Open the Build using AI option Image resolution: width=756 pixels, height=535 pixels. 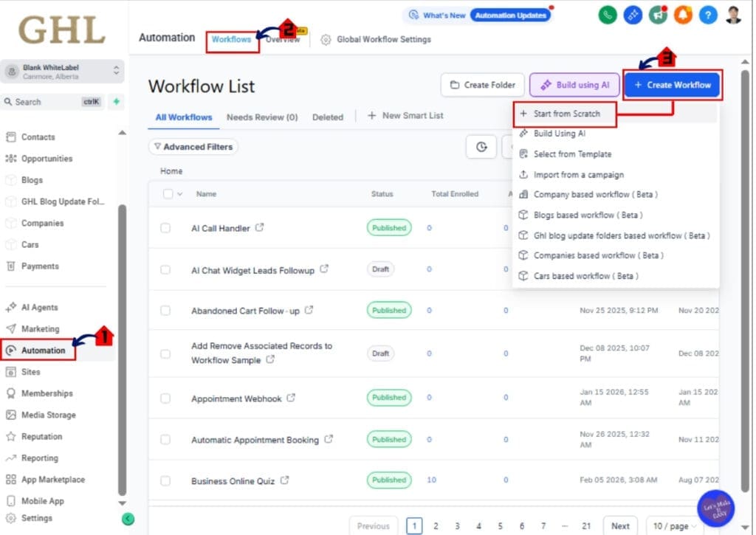pyautogui.click(x=574, y=85)
